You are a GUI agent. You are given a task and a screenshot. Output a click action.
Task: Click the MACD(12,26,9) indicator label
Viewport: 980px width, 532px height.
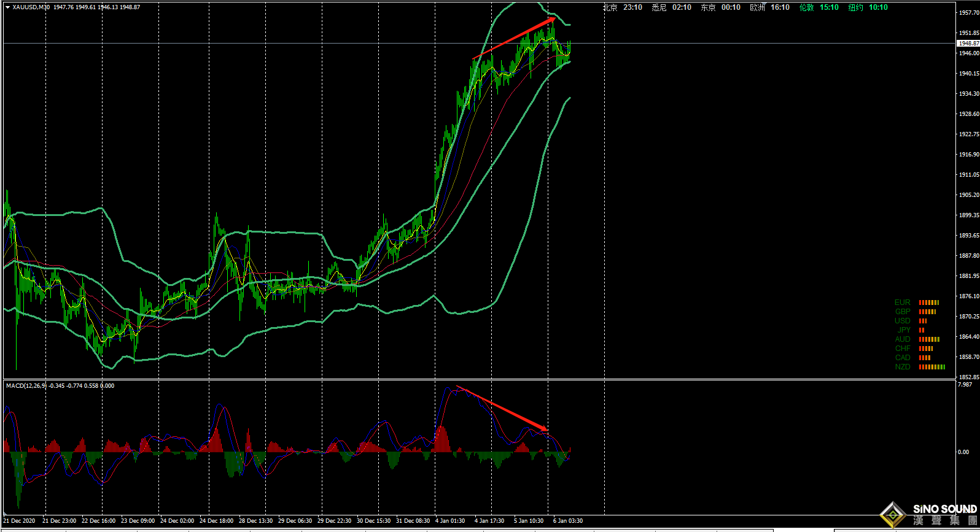pos(26,386)
